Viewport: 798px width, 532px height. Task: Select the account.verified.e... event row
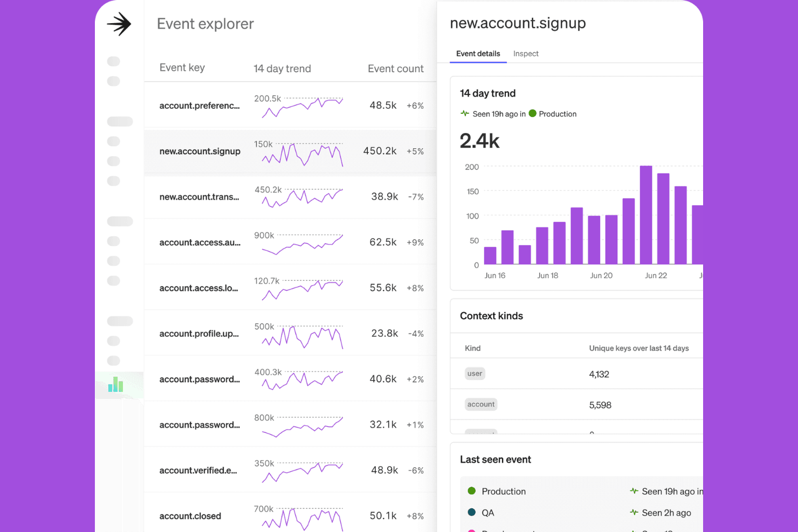(290, 470)
